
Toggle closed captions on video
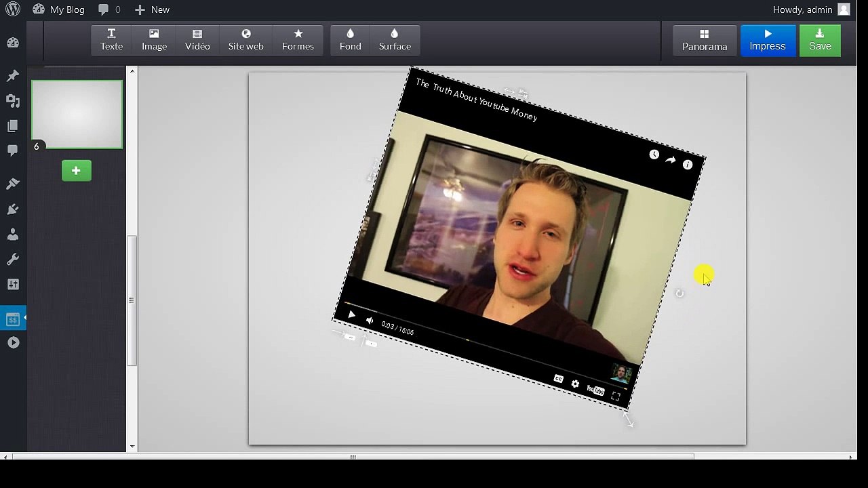click(x=558, y=379)
